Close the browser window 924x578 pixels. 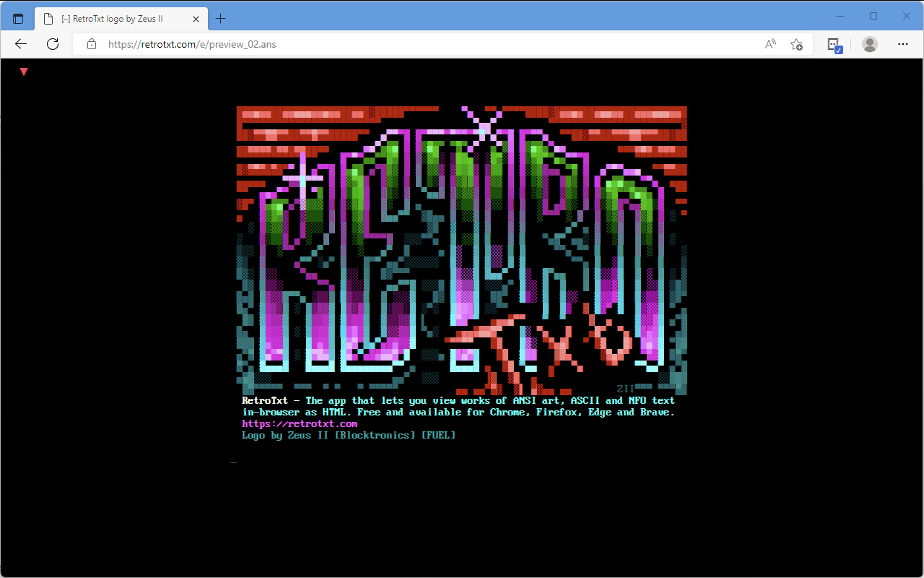point(906,16)
